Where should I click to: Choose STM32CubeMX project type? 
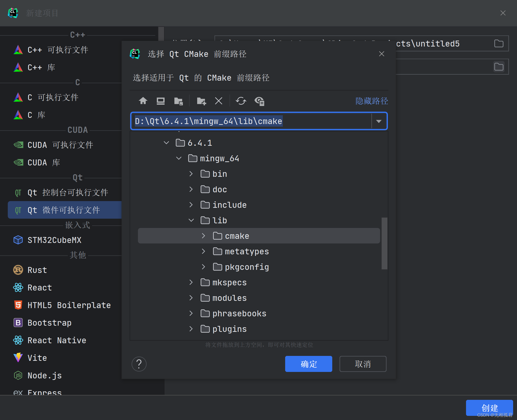coord(65,240)
